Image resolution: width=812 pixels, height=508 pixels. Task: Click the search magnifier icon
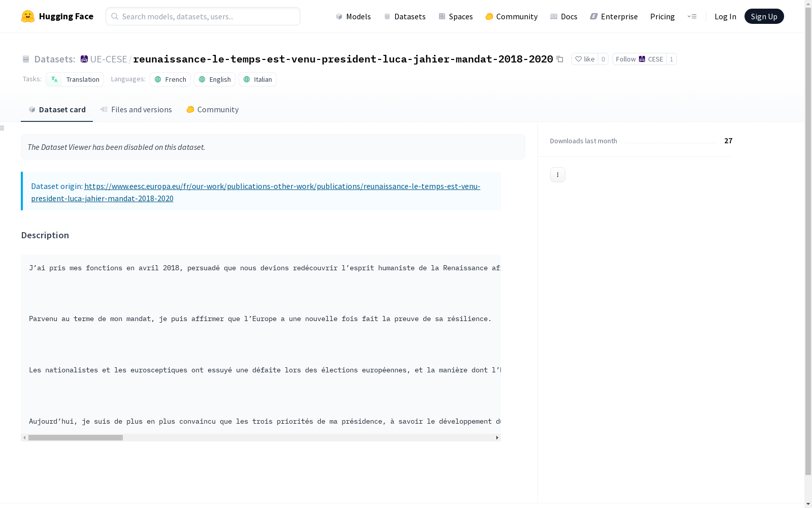tap(115, 16)
